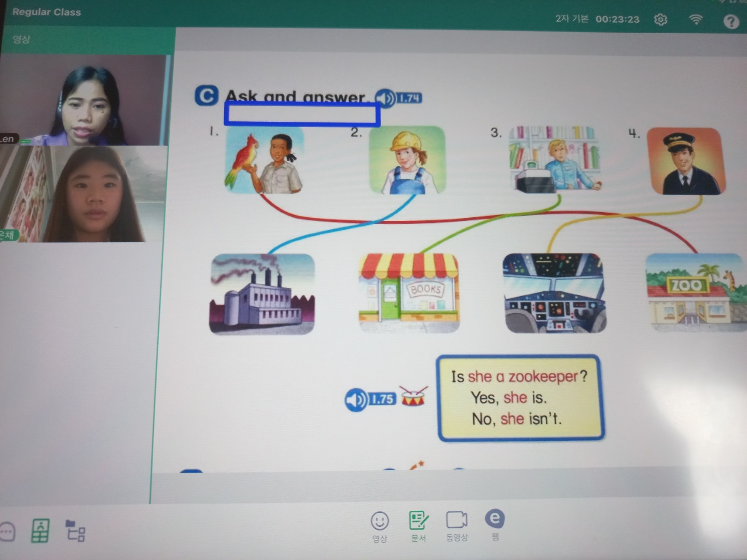Click the Wi-Fi connection status icon
This screenshot has height=560, width=747.
click(x=696, y=20)
